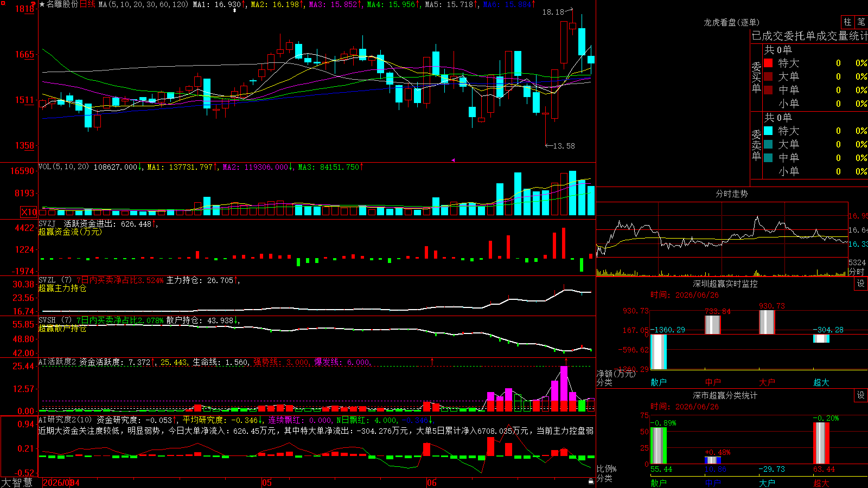
Task: Click the bright red 特大 buy-order swatch
Action: (x=768, y=63)
